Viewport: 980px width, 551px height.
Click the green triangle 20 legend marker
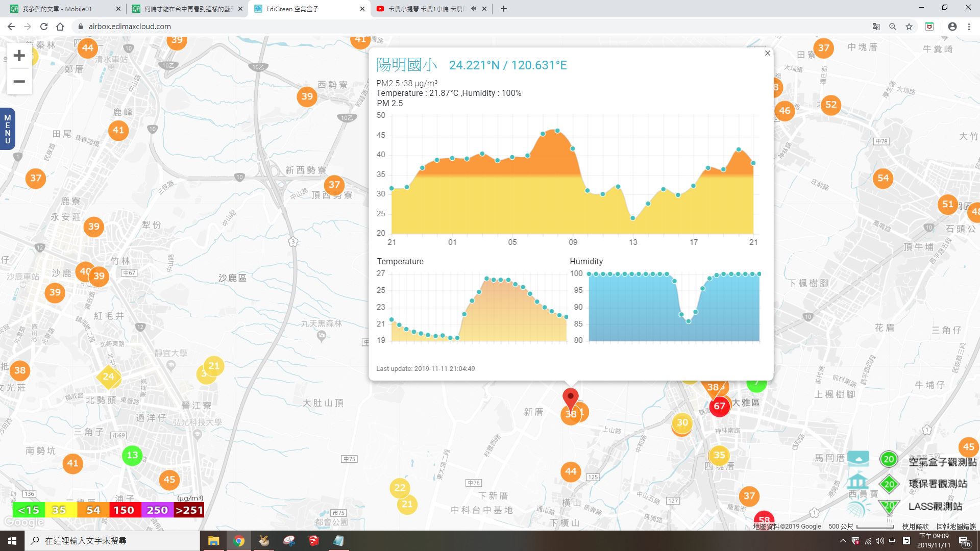pos(889,506)
